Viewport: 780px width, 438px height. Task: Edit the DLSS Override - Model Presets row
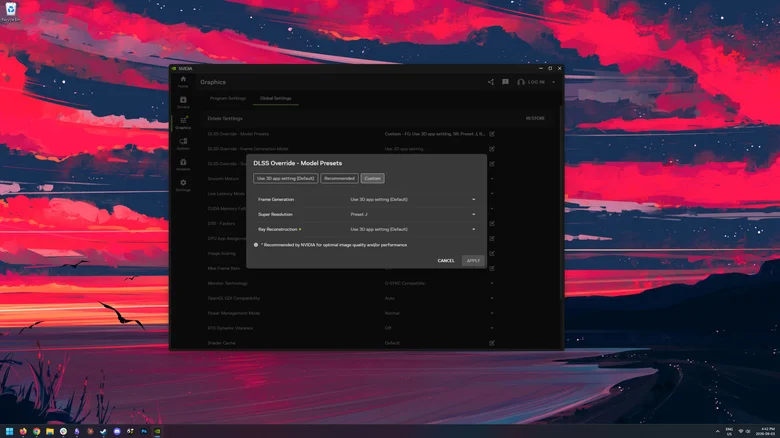[491, 134]
